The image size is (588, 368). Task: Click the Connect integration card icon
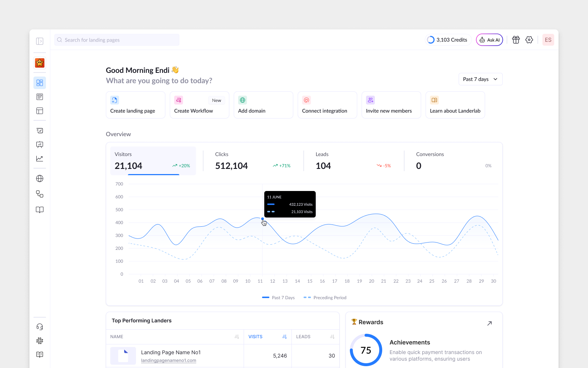click(x=306, y=100)
